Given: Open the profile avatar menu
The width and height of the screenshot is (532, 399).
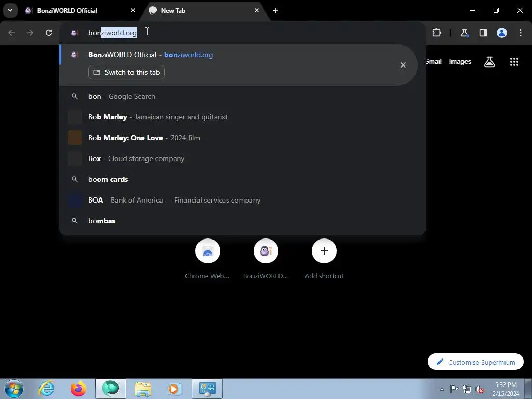Looking at the screenshot, I should (501, 33).
